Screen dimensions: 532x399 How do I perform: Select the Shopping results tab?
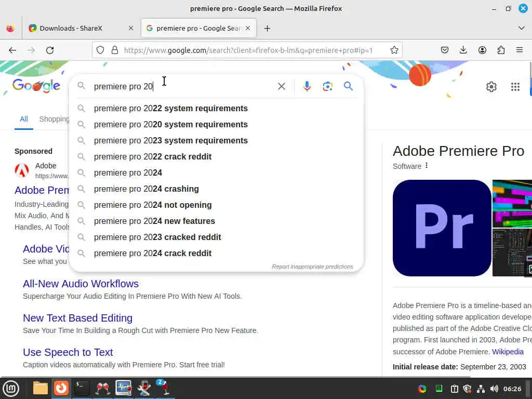click(54, 119)
